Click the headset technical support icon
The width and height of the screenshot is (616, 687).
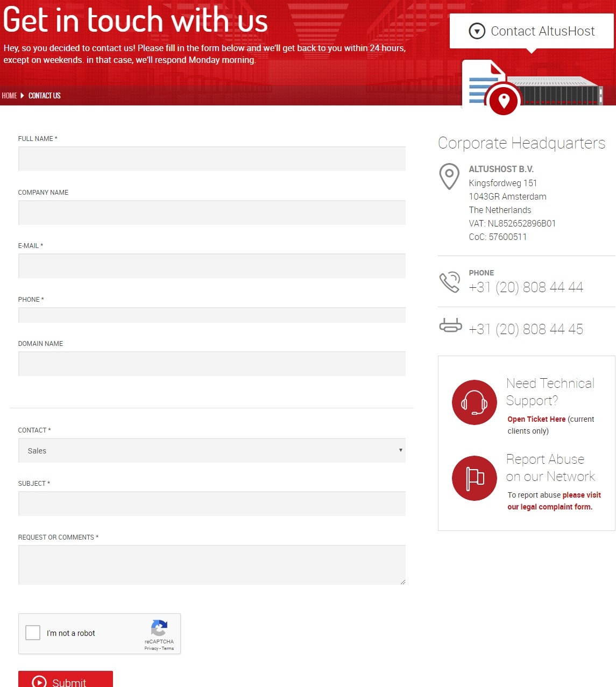pyautogui.click(x=474, y=402)
